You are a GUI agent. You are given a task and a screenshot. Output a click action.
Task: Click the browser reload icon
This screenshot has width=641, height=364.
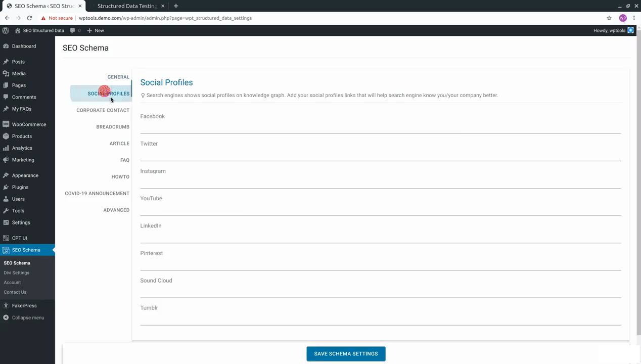(29, 18)
